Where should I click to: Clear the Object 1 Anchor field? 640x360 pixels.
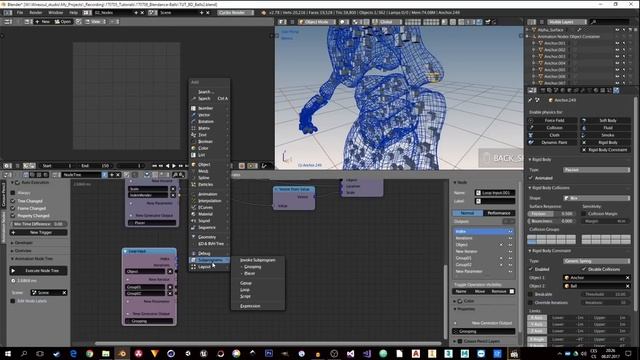click(627, 278)
